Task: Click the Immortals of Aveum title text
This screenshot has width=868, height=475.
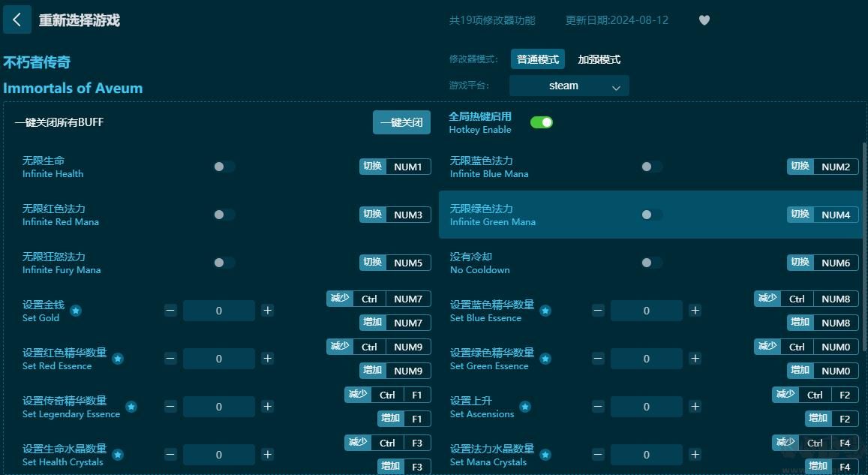Action: click(73, 88)
